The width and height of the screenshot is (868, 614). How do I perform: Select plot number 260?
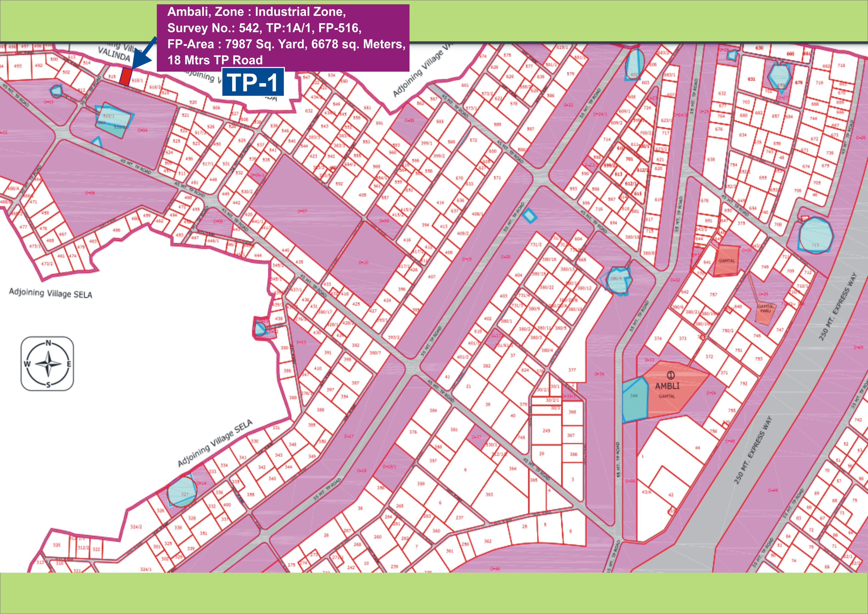(x=377, y=537)
